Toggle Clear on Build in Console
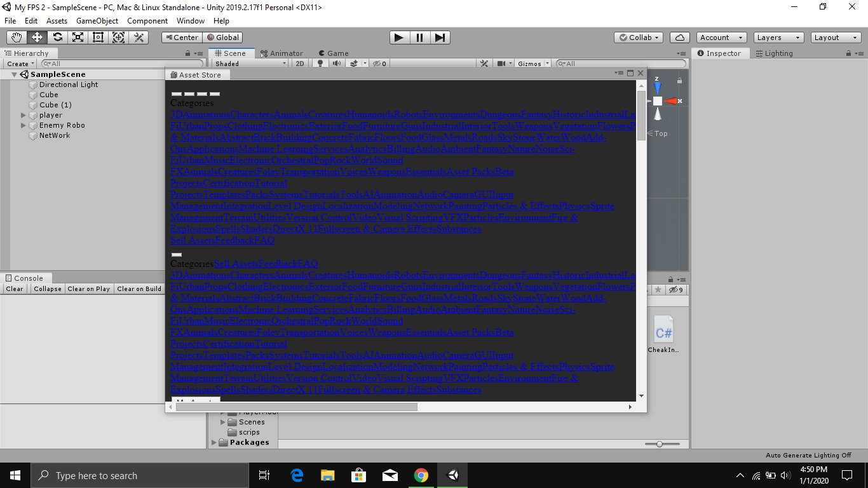Viewport: 868px width, 488px height. click(x=139, y=288)
